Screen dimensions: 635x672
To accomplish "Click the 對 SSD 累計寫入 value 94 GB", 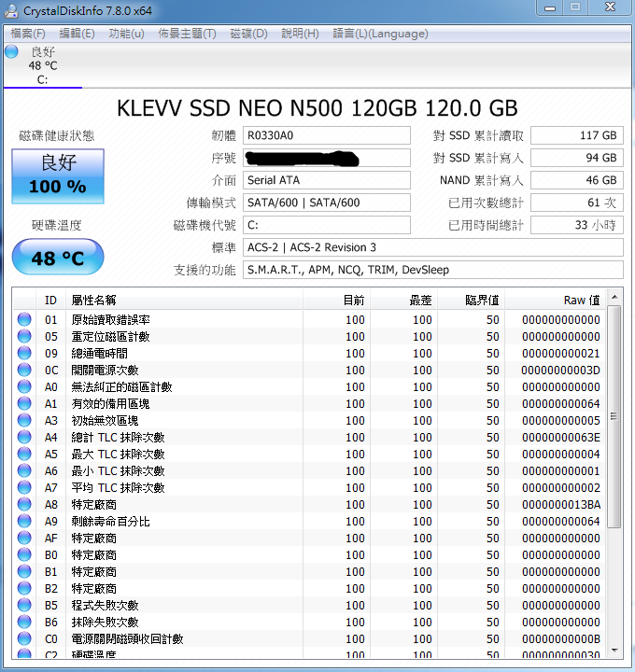I will click(x=577, y=158).
